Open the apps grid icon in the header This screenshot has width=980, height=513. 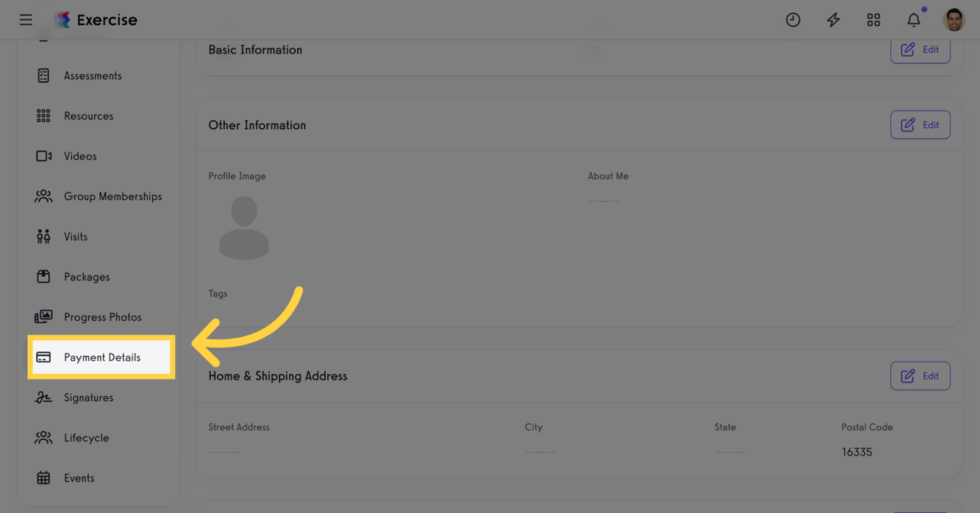(x=873, y=19)
